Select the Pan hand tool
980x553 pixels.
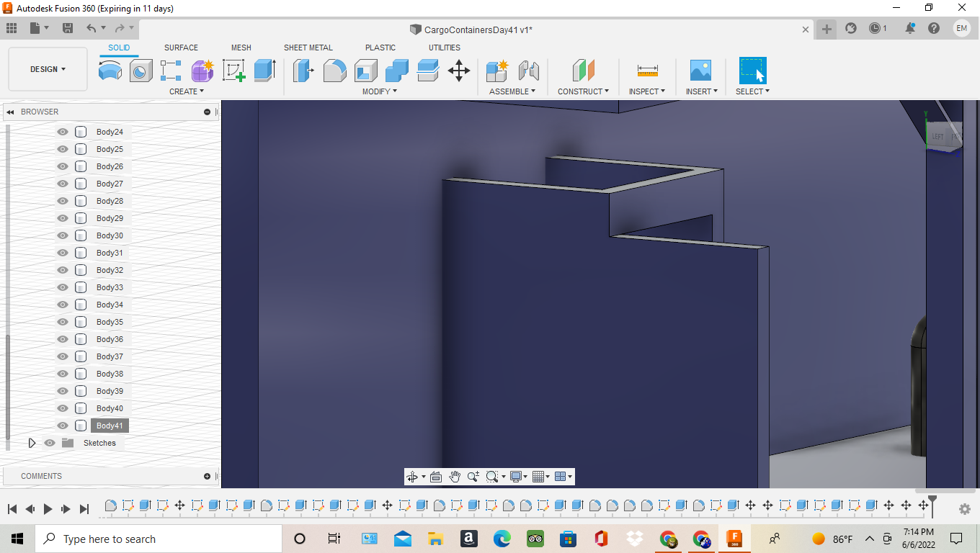[x=455, y=477]
